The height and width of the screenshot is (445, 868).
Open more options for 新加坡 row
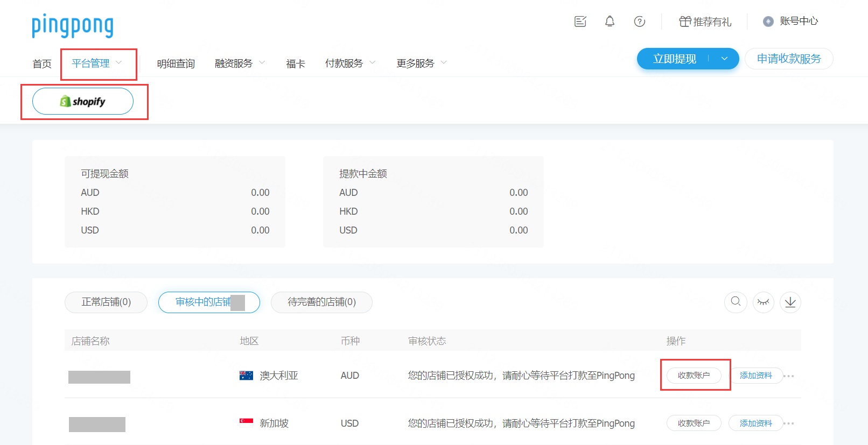(x=789, y=423)
